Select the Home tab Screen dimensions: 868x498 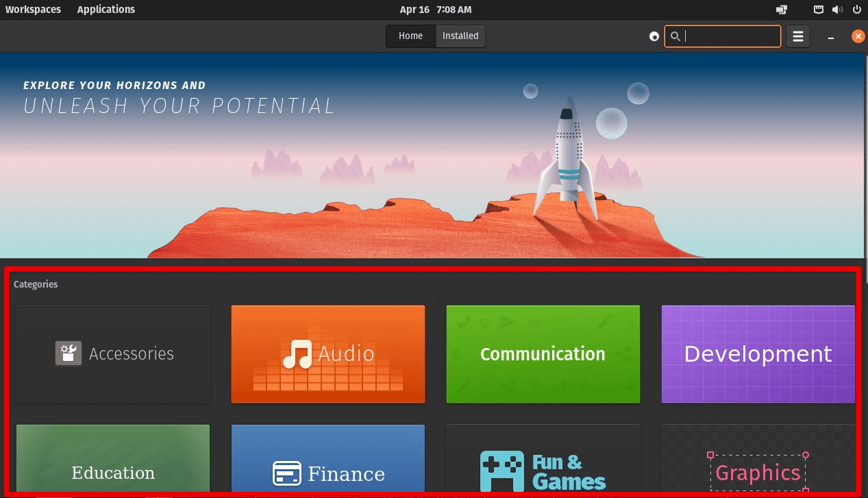pos(410,36)
